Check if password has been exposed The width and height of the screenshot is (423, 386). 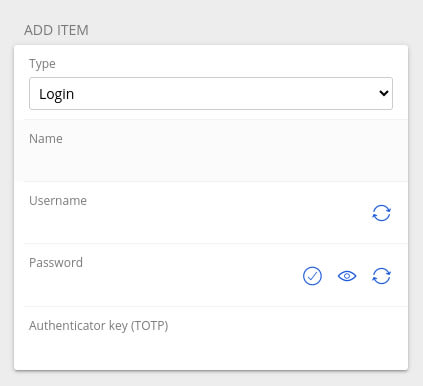tap(312, 276)
